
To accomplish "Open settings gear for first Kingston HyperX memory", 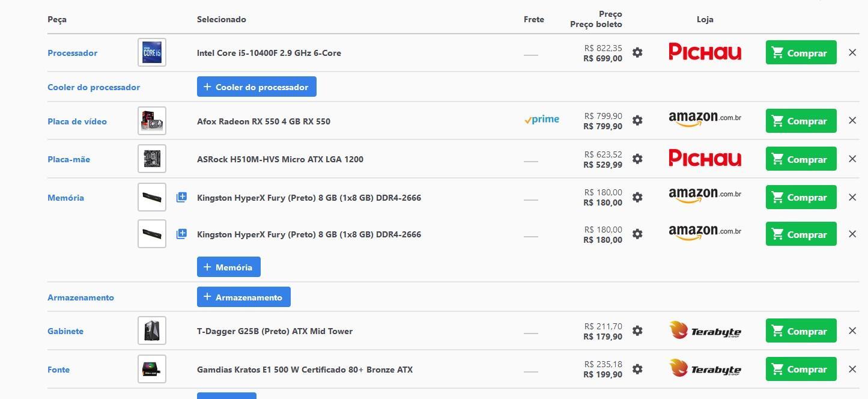I will [637, 197].
